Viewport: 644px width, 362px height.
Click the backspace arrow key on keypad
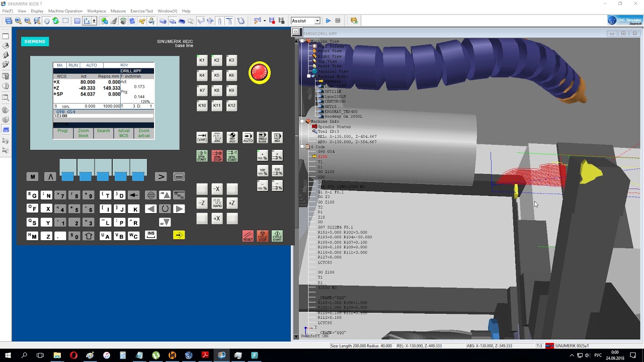coord(133,195)
